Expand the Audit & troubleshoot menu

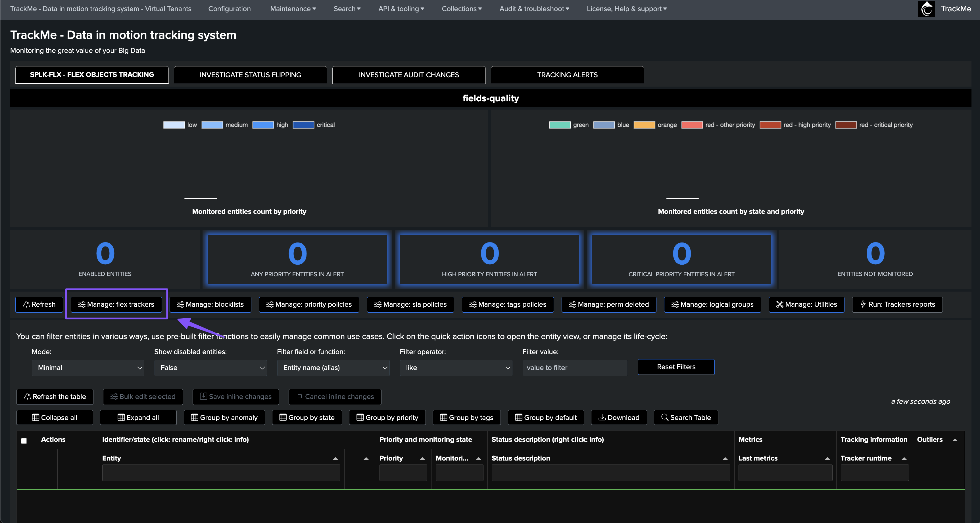[x=535, y=9]
